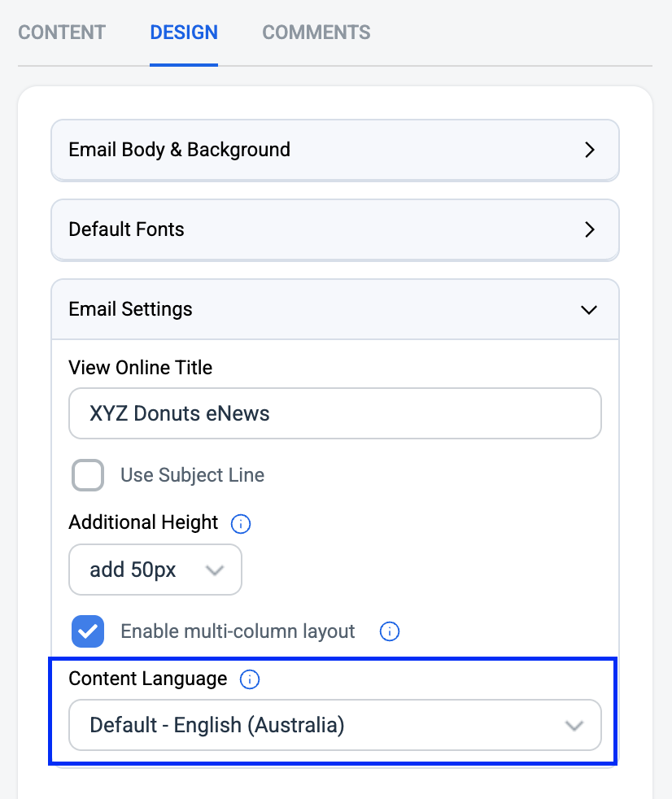The image size is (672, 799).
Task: Switch to the CONTENT tab
Action: pos(62,33)
